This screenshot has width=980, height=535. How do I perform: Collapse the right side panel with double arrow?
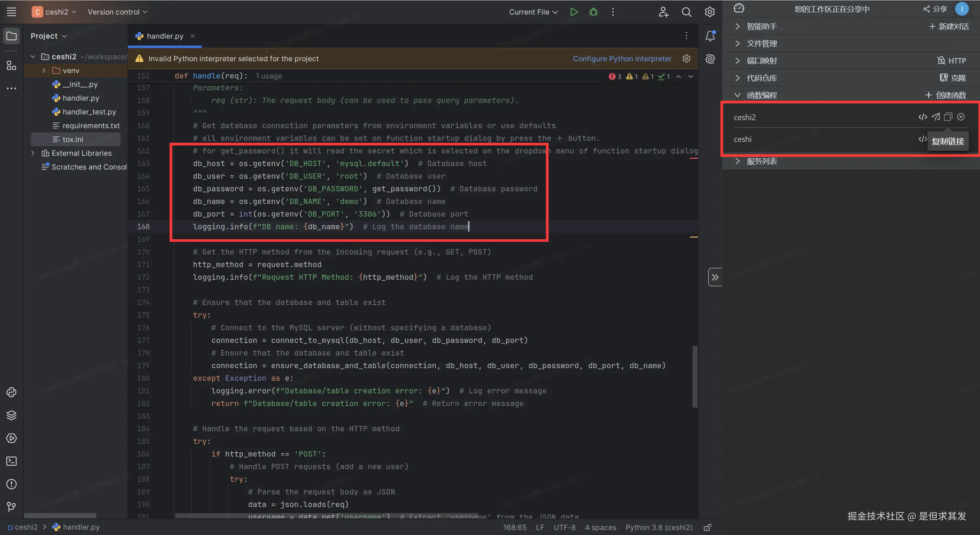[x=715, y=277]
